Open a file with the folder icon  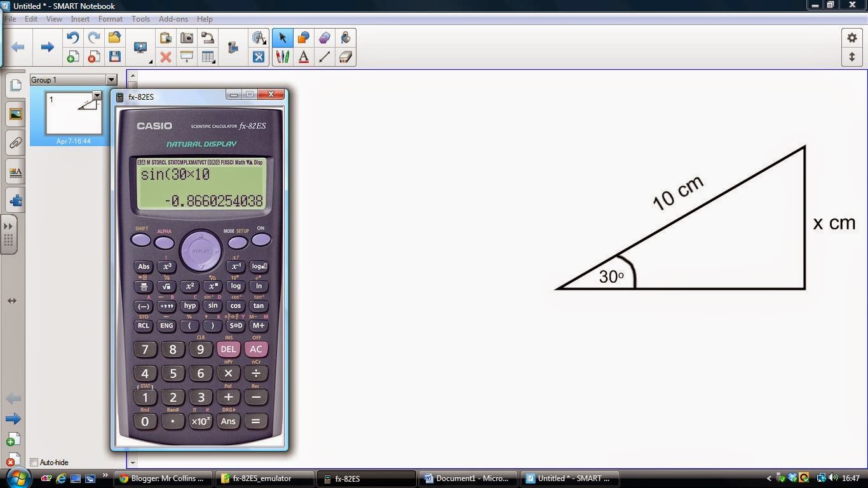[x=114, y=38]
